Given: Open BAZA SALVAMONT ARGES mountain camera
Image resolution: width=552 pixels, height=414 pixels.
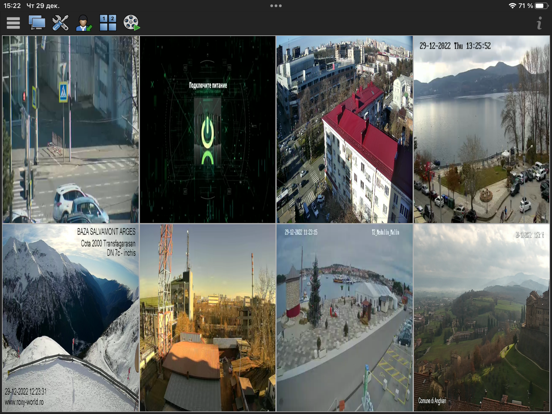Looking at the screenshot, I should point(71,317).
